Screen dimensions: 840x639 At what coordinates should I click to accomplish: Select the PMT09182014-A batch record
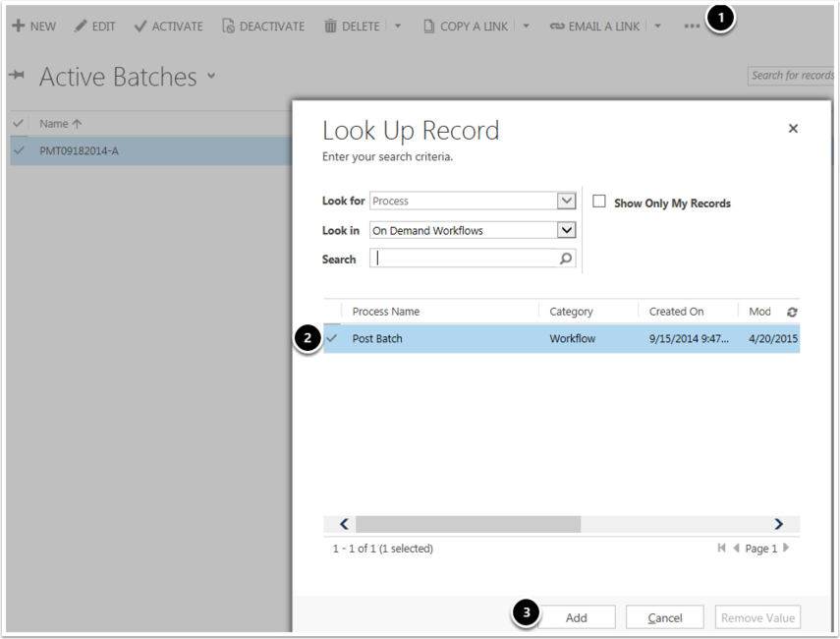point(79,151)
